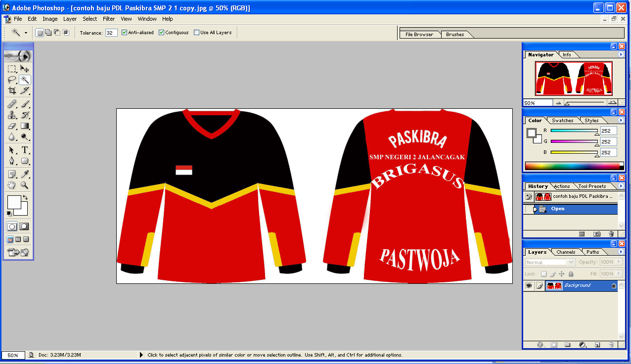Enable the Use All Layers checkbox

coord(196,33)
